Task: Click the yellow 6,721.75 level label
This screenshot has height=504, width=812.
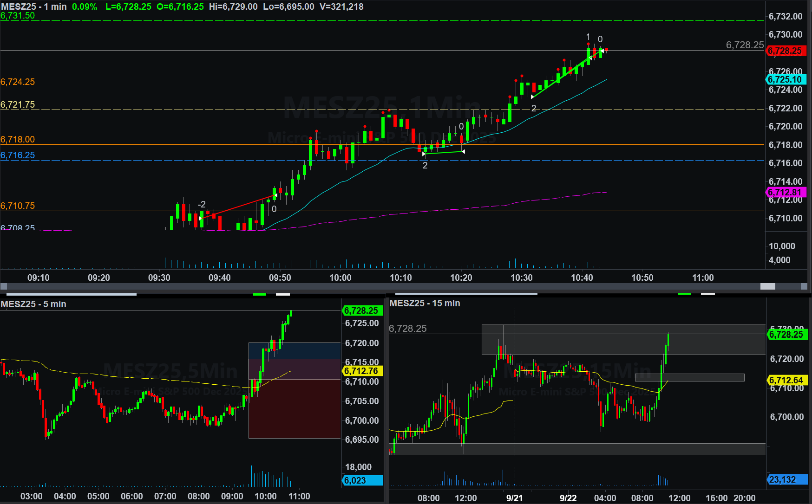Action: 18,104
